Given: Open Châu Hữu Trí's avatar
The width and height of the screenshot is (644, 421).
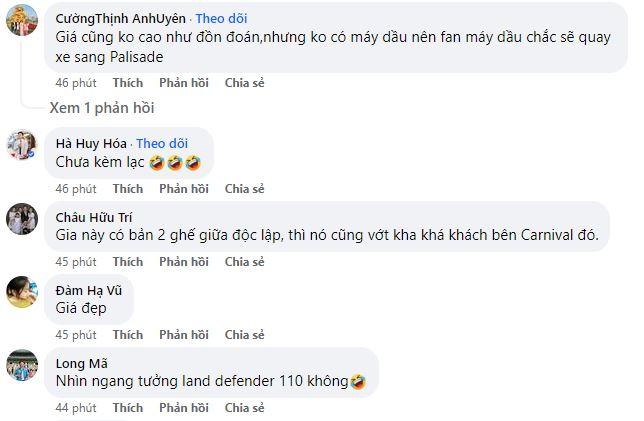Looking at the screenshot, I should [23, 218].
